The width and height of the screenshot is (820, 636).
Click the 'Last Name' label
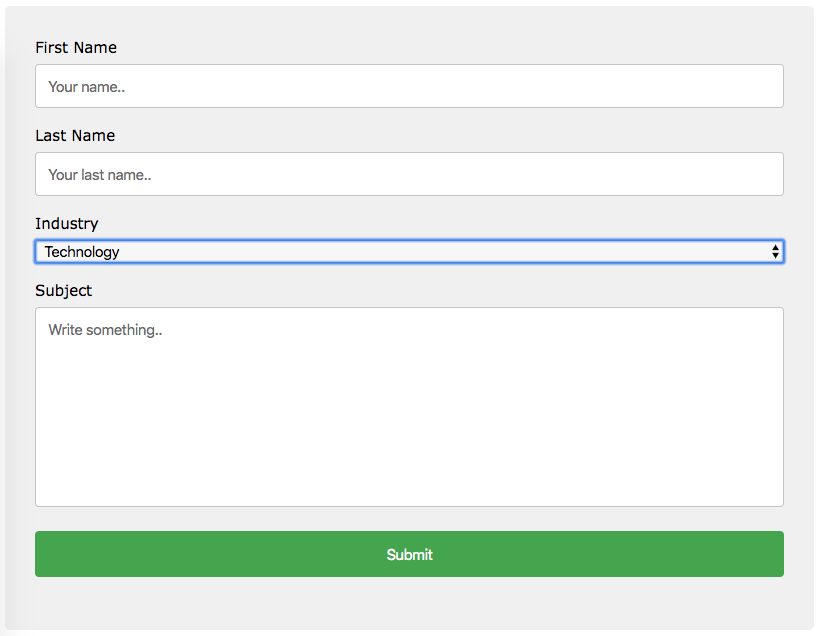(75, 135)
